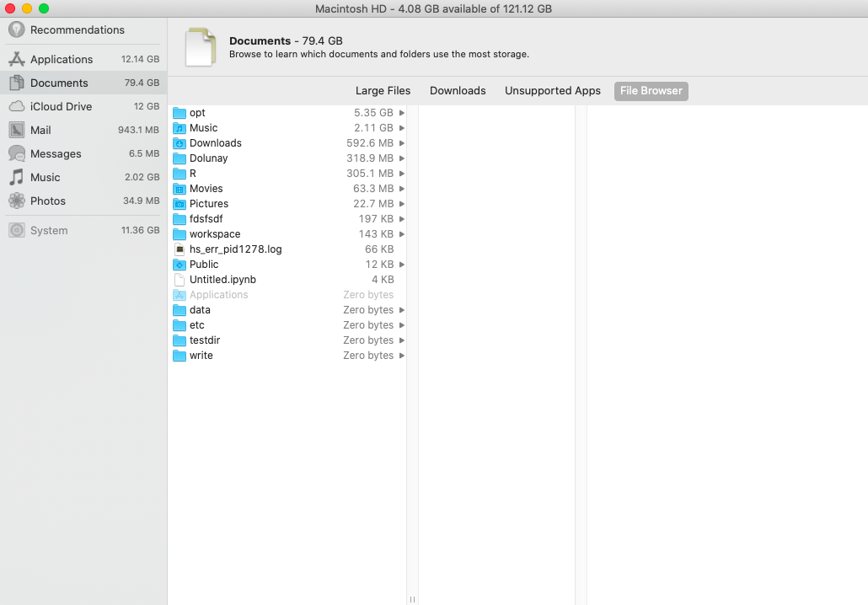The width and height of the screenshot is (868, 605).
Task: Expand the etc folder arrow
Action: (402, 325)
